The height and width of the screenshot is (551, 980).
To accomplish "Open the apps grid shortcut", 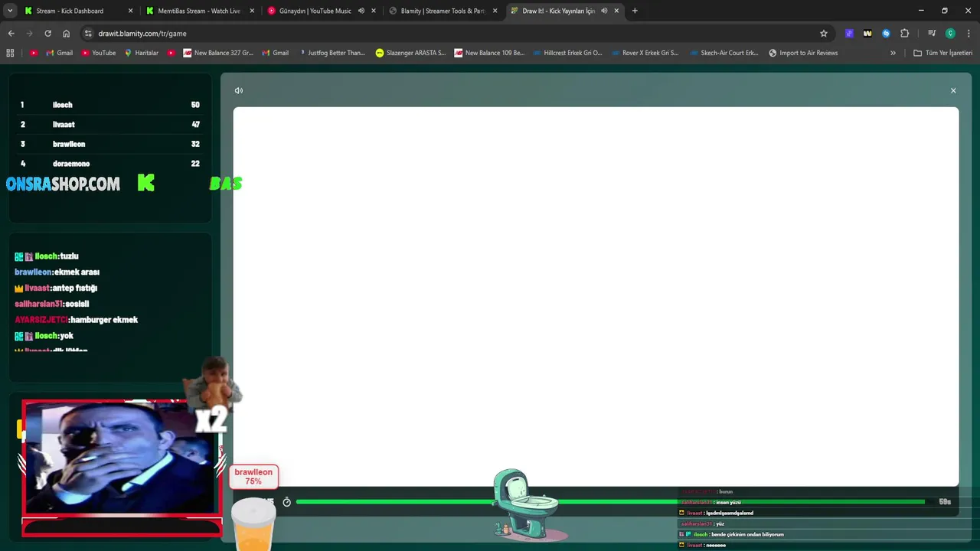I will [10, 53].
